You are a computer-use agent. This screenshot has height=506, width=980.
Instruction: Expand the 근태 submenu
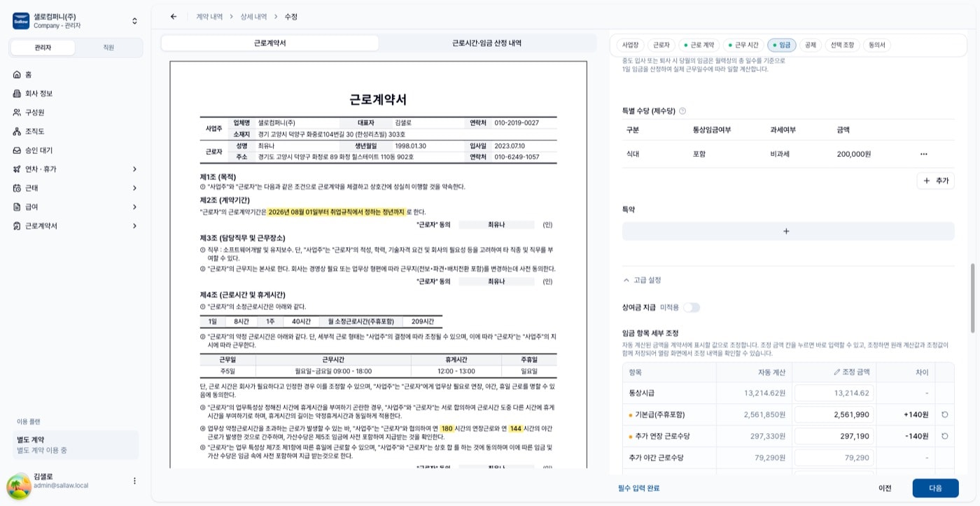(x=134, y=188)
